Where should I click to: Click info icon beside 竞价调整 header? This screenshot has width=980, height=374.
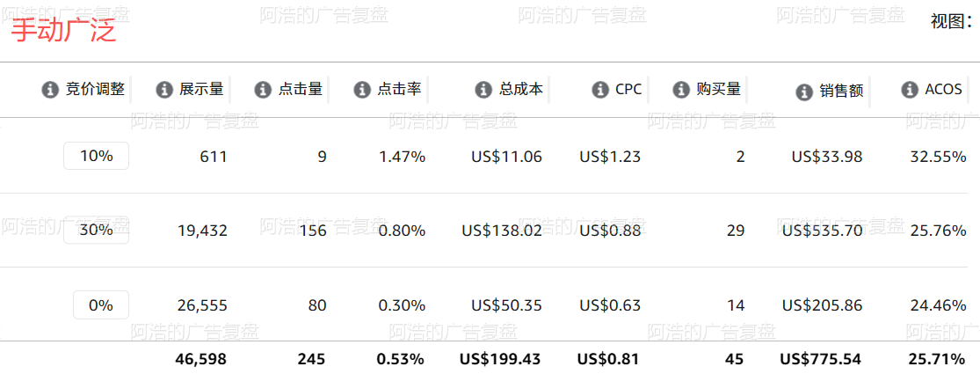(50, 90)
